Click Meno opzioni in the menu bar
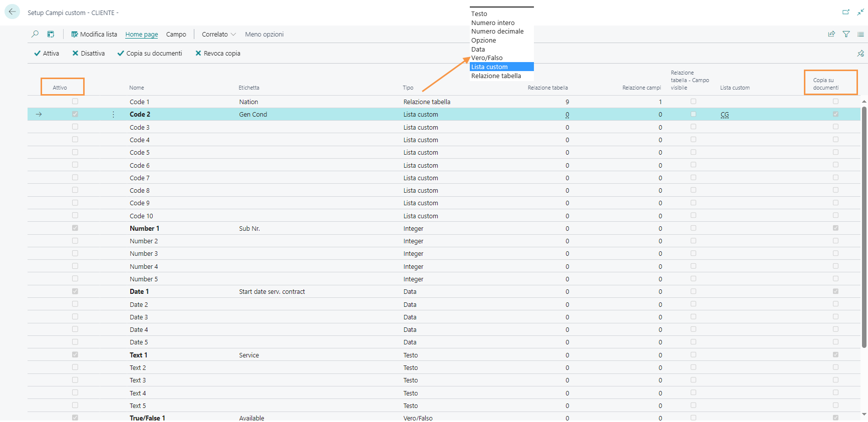 tap(264, 34)
